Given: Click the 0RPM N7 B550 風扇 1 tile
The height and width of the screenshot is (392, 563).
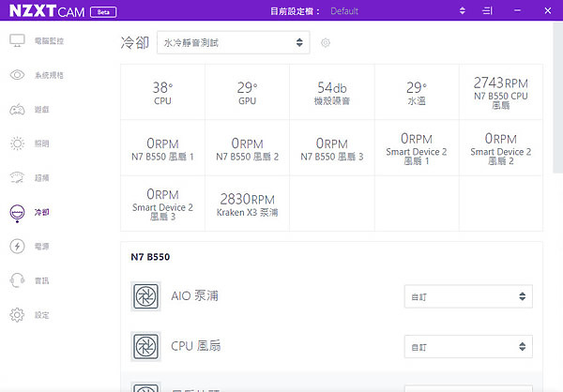Looking at the screenshot, I should coord(162,148).
